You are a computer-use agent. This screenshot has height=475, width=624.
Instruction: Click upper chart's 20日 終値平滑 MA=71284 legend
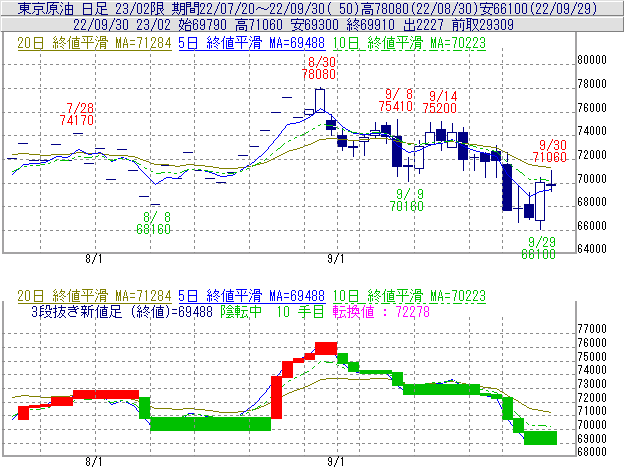[94, 43]
